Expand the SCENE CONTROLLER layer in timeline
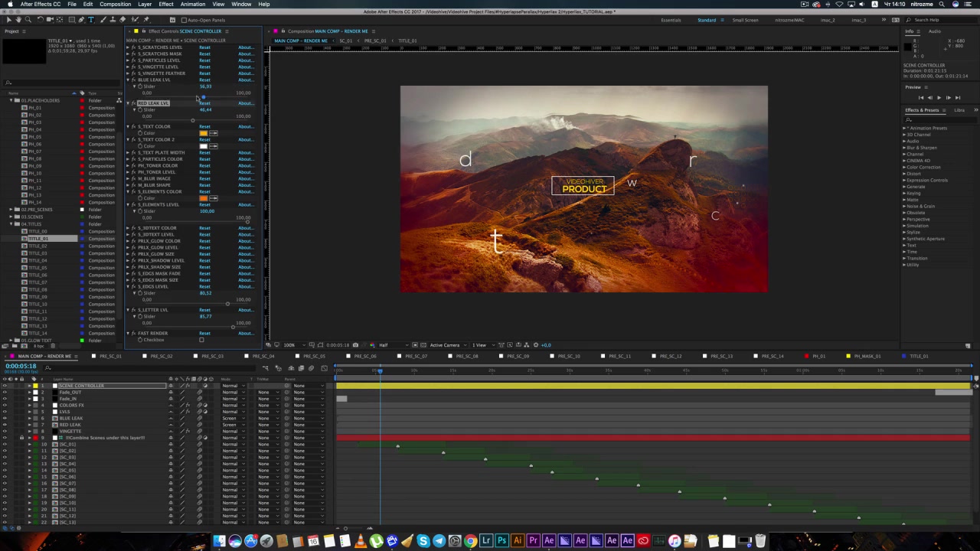 pyautogui.click(x=29, y=386)
